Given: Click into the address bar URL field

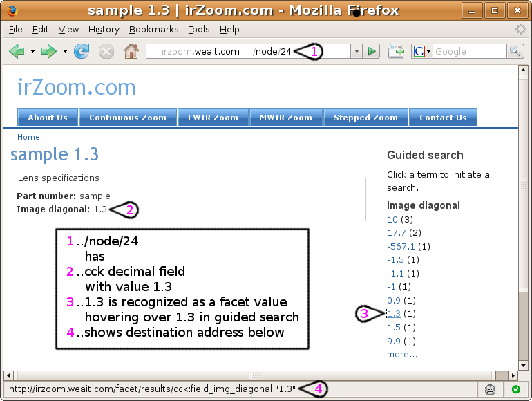Looking at the screenshot, I should [248, 52].
